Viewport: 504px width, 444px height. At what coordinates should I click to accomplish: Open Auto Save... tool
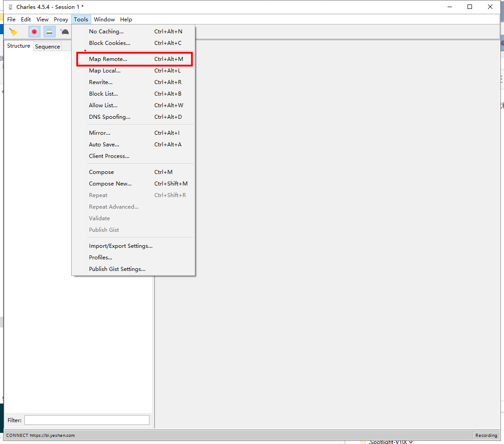pos(133,145)
